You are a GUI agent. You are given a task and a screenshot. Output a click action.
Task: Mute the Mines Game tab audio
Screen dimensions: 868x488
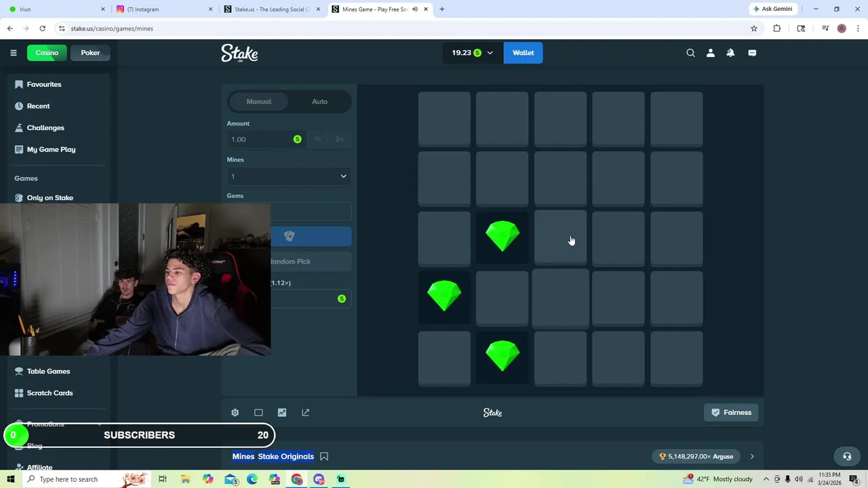click(414, 9)
